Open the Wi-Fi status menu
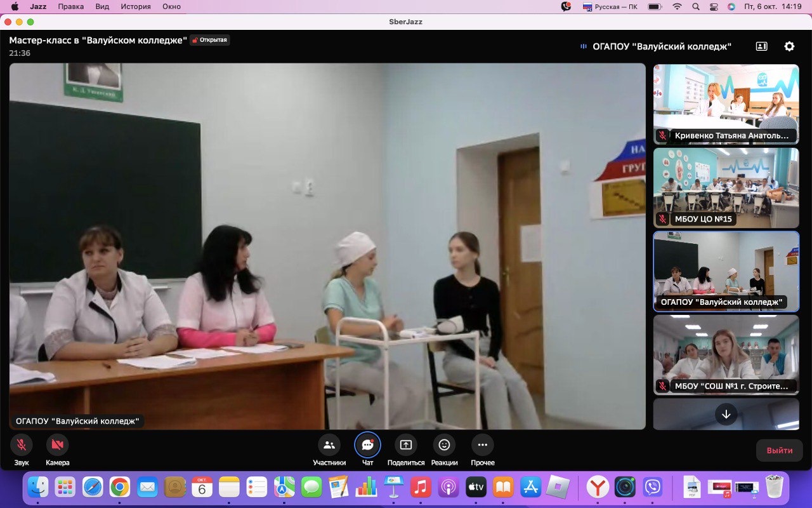The height and width of the screenshot is (508, 812). [x=678, y=6]
